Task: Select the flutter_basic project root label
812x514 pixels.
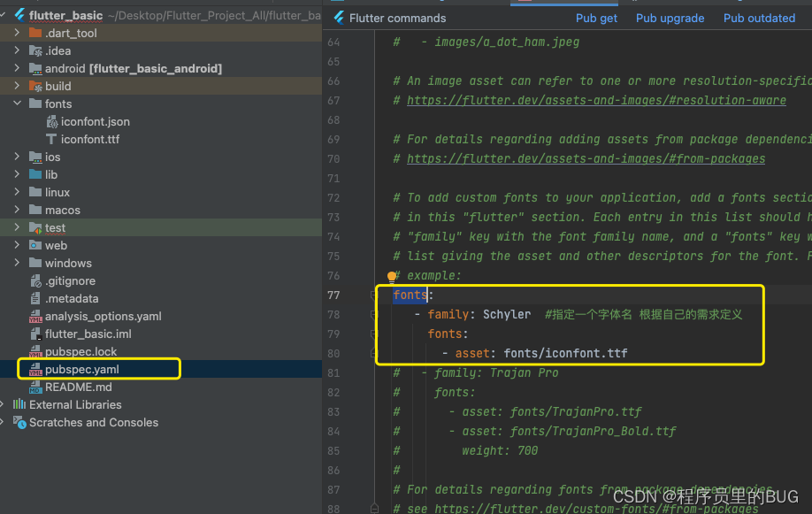Action: (65, 16)
